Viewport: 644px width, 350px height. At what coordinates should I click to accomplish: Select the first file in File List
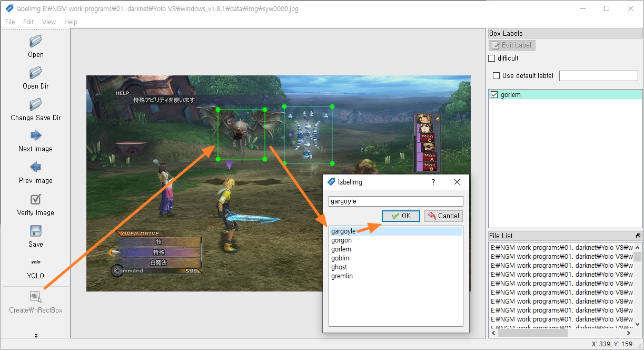[561, 248]
